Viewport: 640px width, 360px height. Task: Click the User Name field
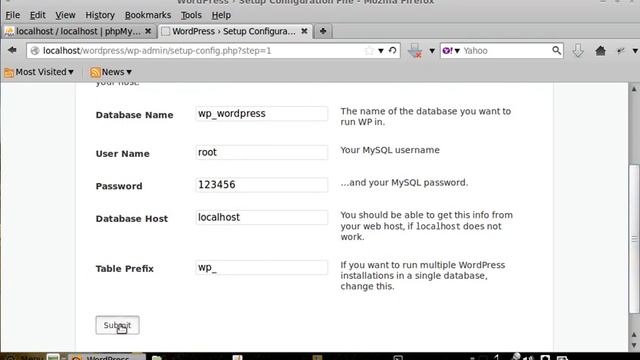click(x=262, y=152)
